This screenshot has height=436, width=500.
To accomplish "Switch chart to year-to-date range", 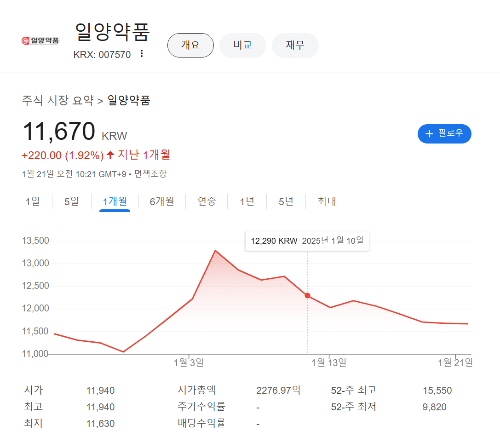I will pos(207,201).
